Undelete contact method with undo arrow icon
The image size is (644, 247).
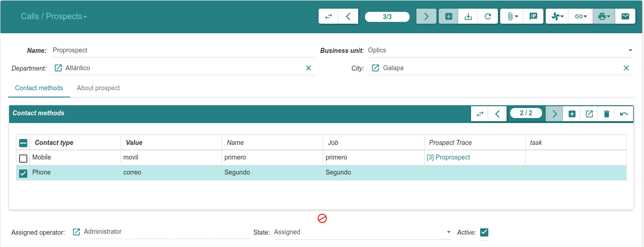click(x=624, y=114)
